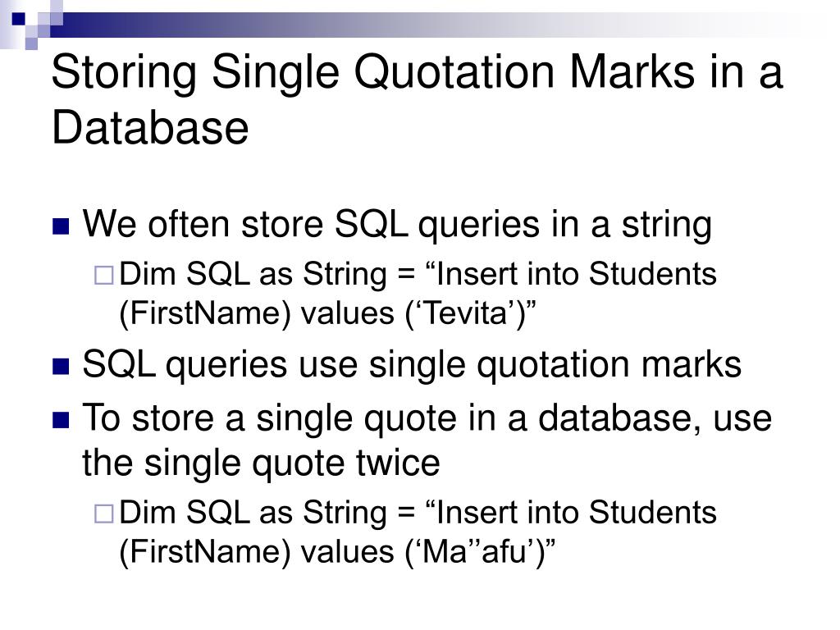Click the filled bullet before "To store a single"
This screenshot has height=630, width=840.
pyautogui.click(x=61, y=420)
